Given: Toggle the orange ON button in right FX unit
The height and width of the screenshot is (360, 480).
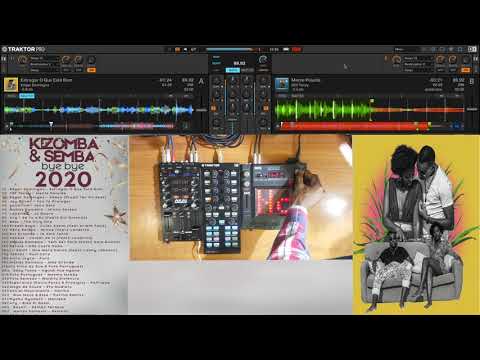Looking at the screenshot, I should [466, 70].
